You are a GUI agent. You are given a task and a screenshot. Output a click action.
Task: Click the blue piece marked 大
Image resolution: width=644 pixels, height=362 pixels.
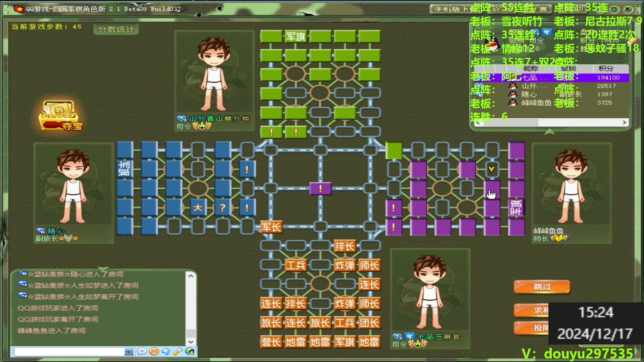tap(198, 207)
